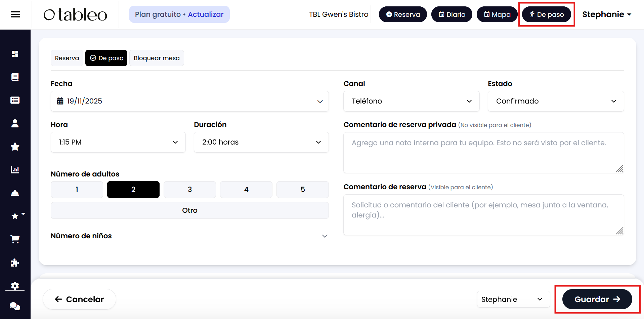
Task: Open the puzzle piece integrations icon
Action: 15,263
